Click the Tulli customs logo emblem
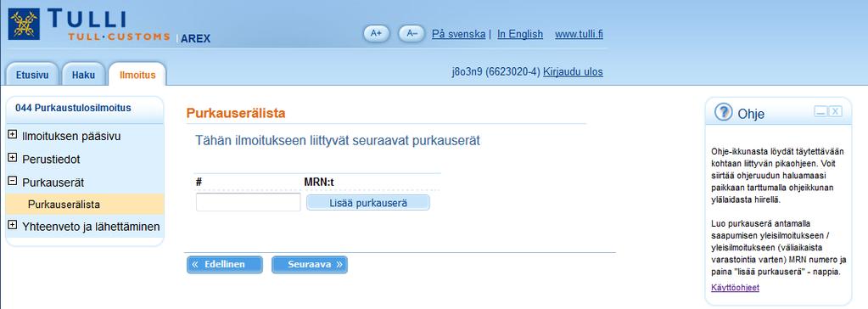The image size is (868, 309). pos(24,24)
